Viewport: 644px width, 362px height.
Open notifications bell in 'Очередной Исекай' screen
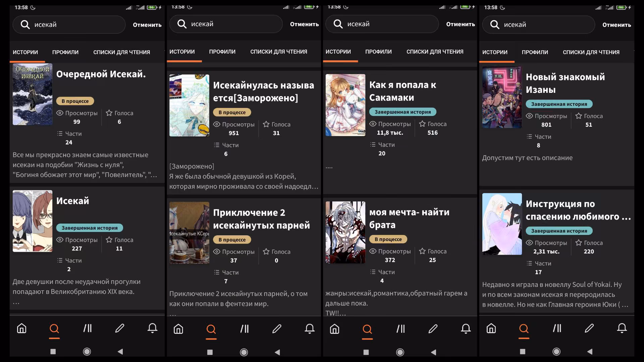pyautogui.click(x=152, y=328)
